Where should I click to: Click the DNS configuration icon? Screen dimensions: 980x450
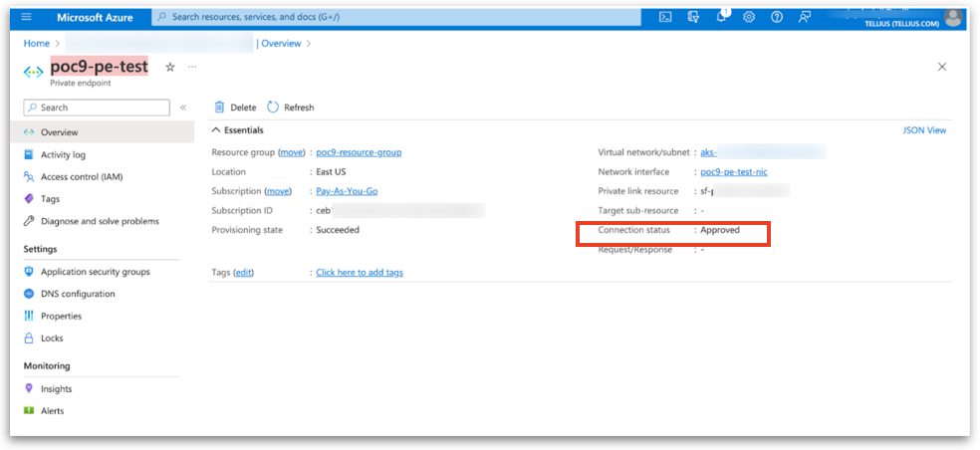28,294
